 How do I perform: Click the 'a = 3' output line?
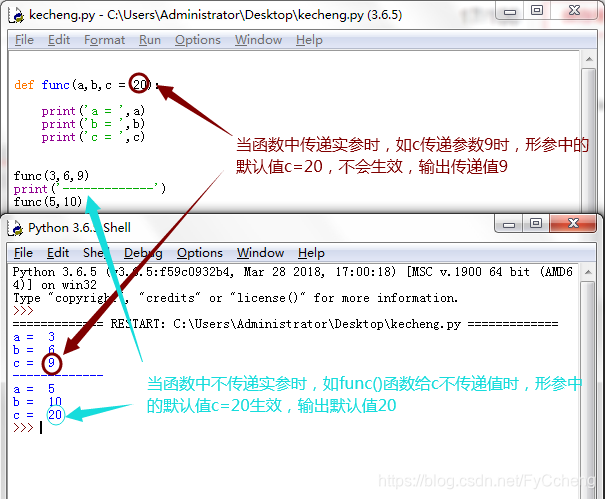[34, 337]
